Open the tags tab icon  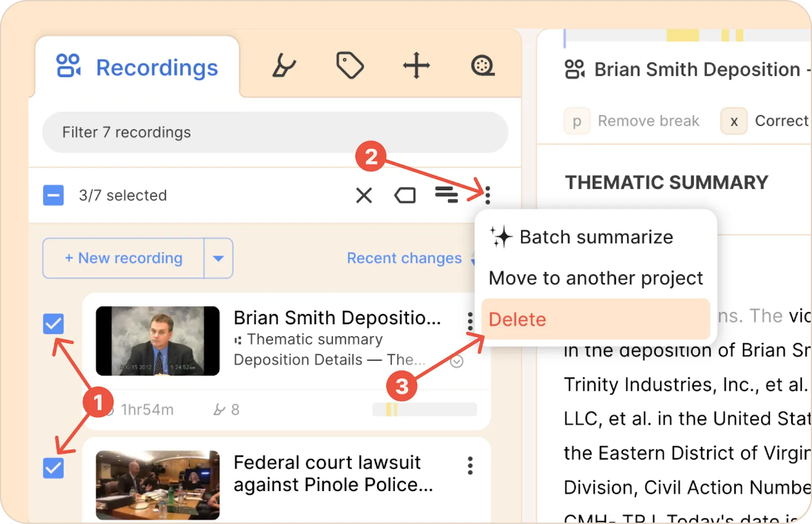tap(350, 65)
